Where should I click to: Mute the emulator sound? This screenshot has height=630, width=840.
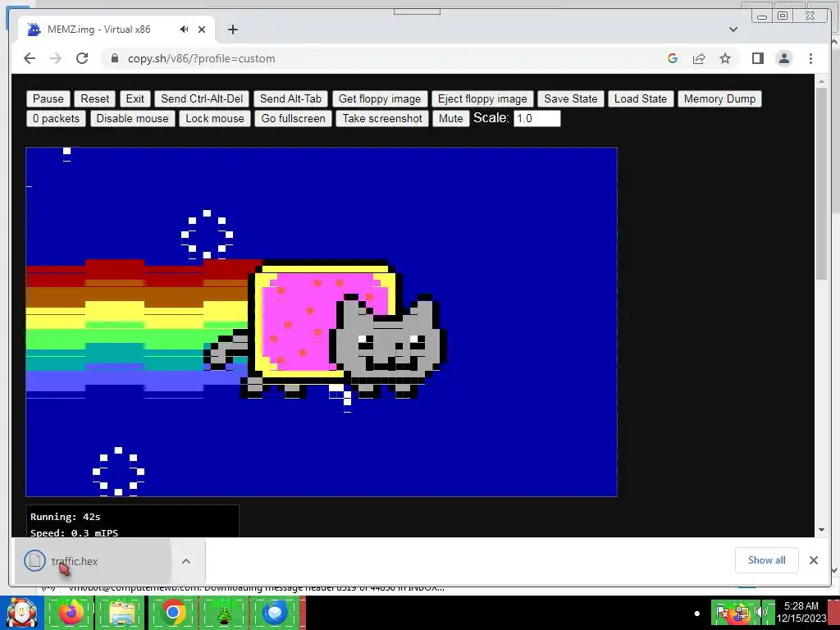(x=451, y=118)
